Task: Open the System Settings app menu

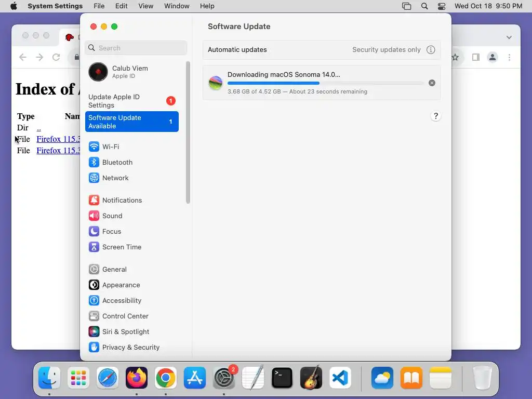Action: (x=55, y=6)
